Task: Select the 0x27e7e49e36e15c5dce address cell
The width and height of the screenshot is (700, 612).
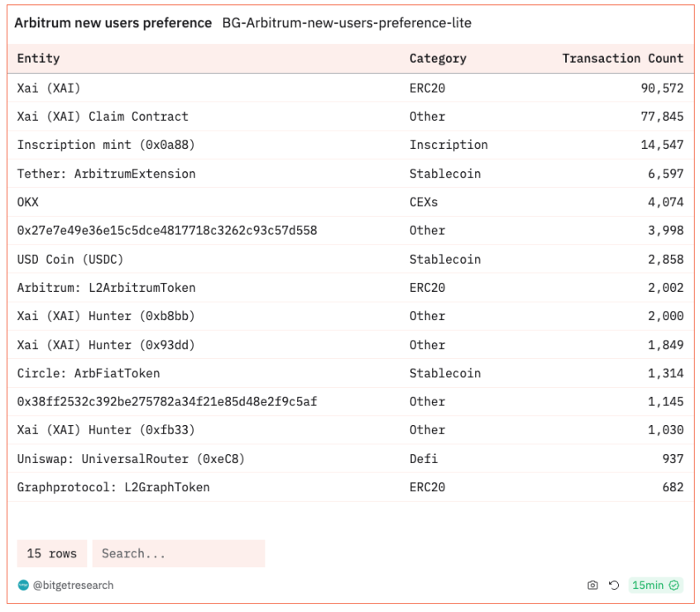Action: pyautogui.click(x=166, y=230)
